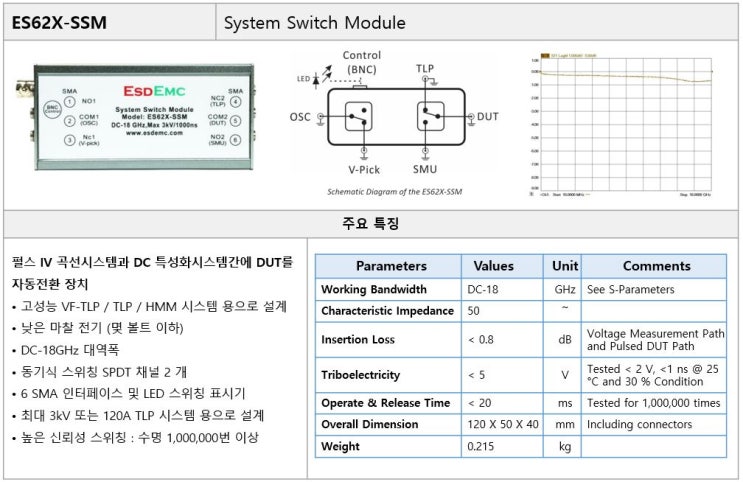Click the Comments column header
The image size is (743, 482).
click(656, 266)
